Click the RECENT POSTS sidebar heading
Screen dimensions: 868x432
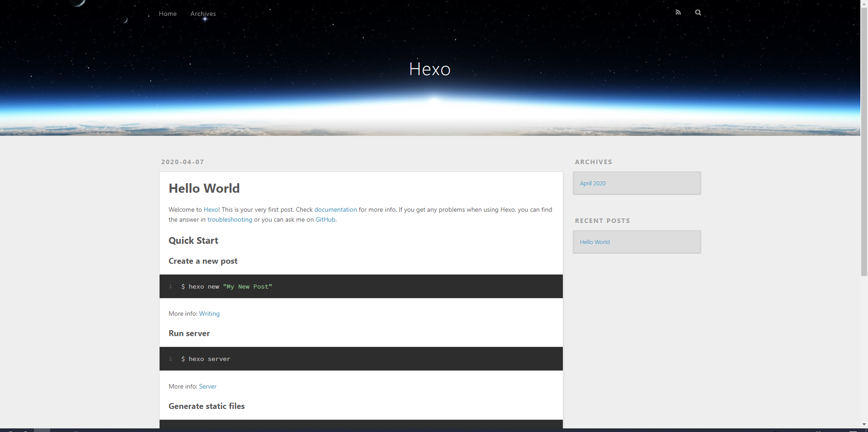603,221
